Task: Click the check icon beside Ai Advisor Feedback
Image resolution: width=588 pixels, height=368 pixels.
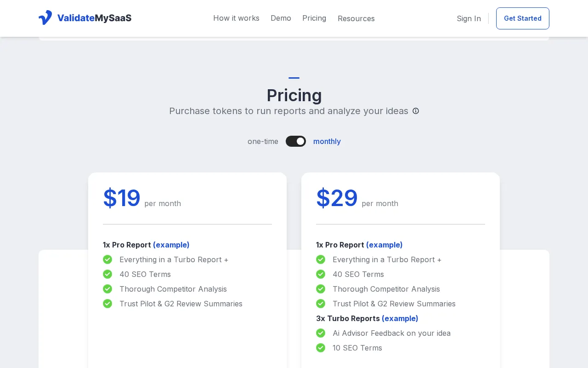Action: coord(321,333)
